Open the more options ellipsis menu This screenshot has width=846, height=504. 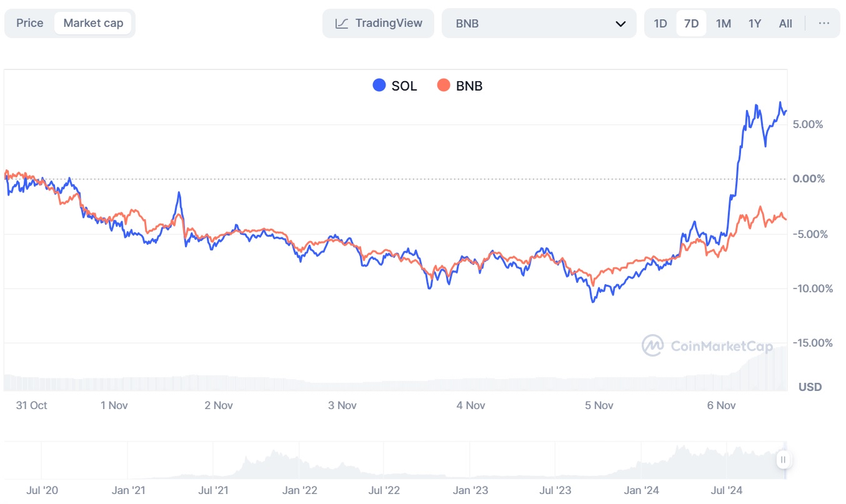824,24
